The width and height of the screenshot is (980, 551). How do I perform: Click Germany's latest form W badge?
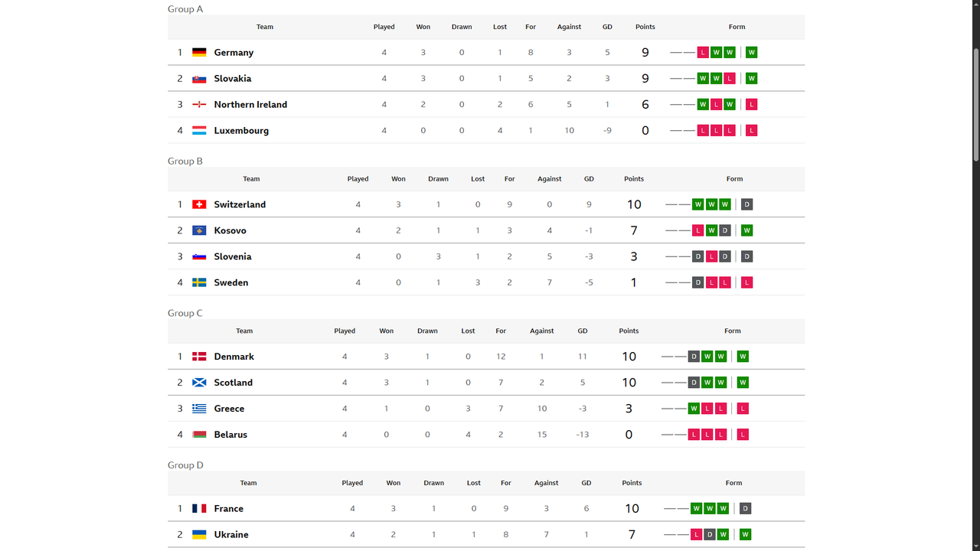(752, 52)
